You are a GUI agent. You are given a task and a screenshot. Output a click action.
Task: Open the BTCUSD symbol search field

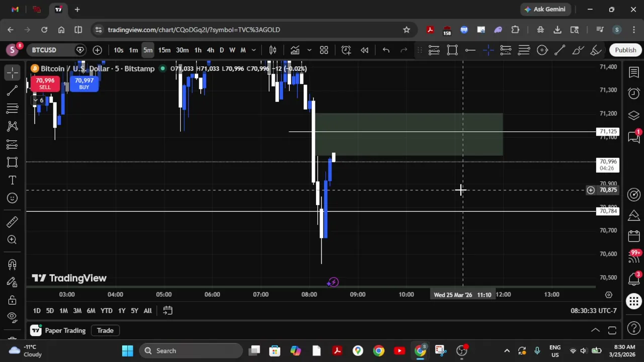point(50,50)
